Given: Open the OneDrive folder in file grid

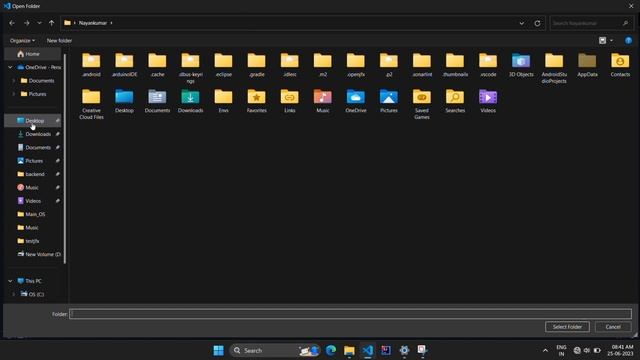Looking at the screenshot, I should point(356,101).
